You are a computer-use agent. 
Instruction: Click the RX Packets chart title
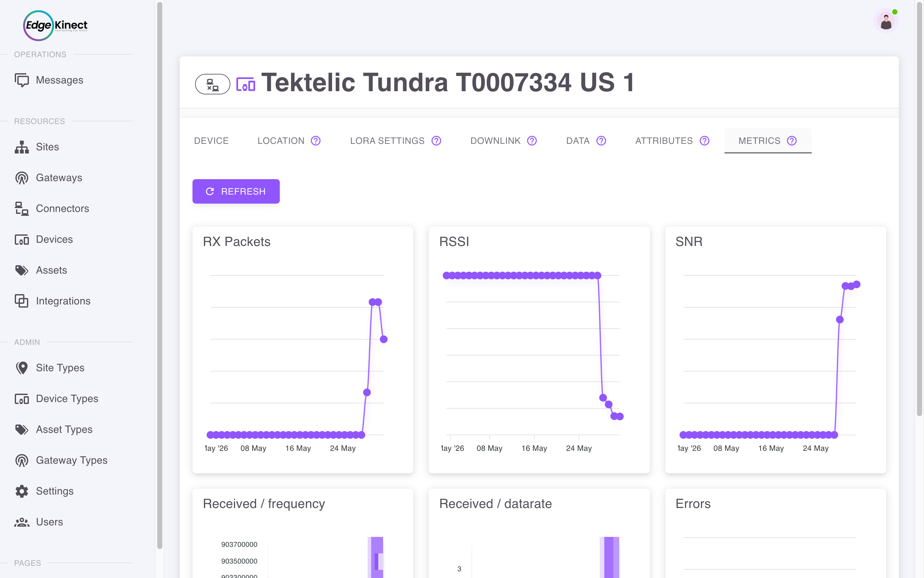[237, 241]
